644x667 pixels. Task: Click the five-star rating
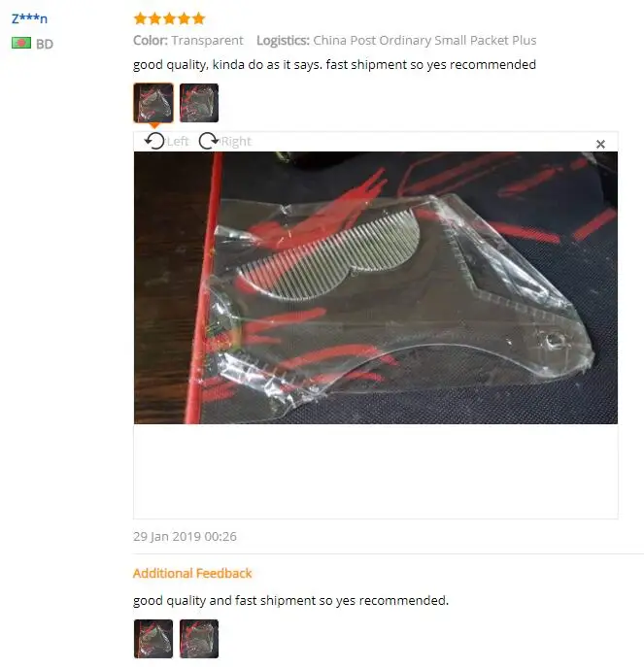(169, 18)
